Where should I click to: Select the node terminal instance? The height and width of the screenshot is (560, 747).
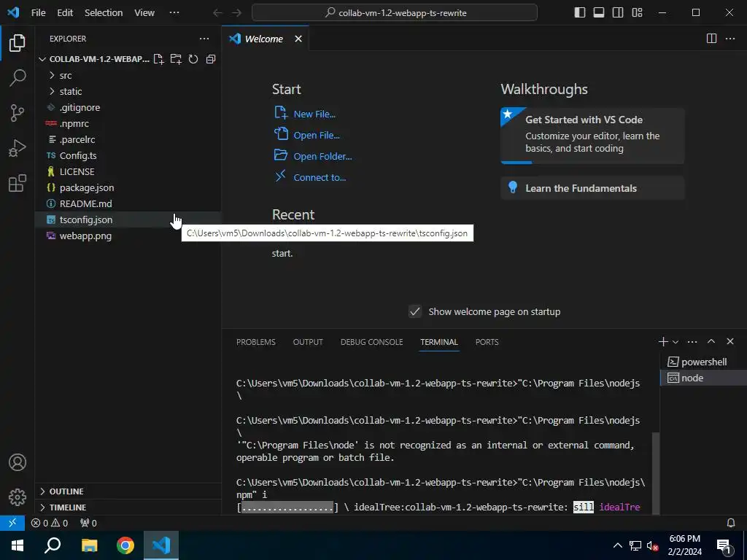point(703,378)
